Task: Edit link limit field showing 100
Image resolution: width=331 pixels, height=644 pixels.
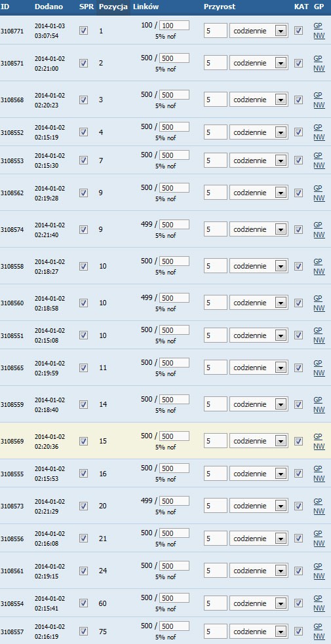Action: point(174,26)
